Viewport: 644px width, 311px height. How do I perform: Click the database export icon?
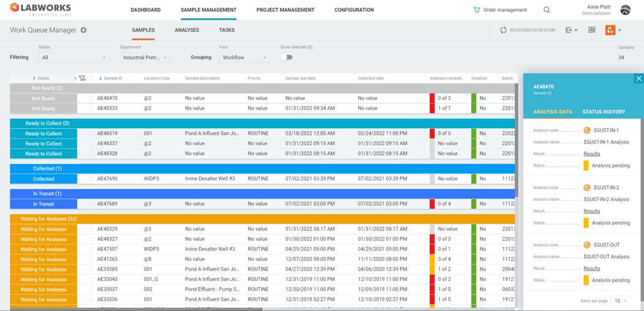[569, 30]
